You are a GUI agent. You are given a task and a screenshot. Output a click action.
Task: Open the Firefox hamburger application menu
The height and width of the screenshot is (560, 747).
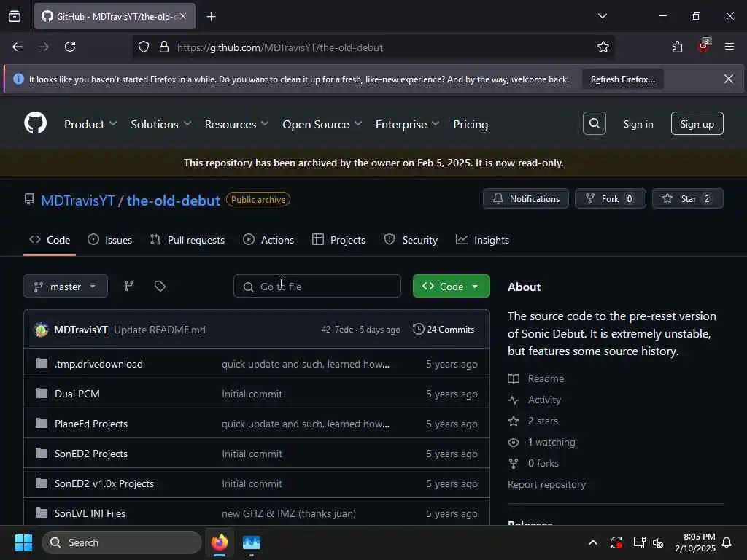pos(729,47)
